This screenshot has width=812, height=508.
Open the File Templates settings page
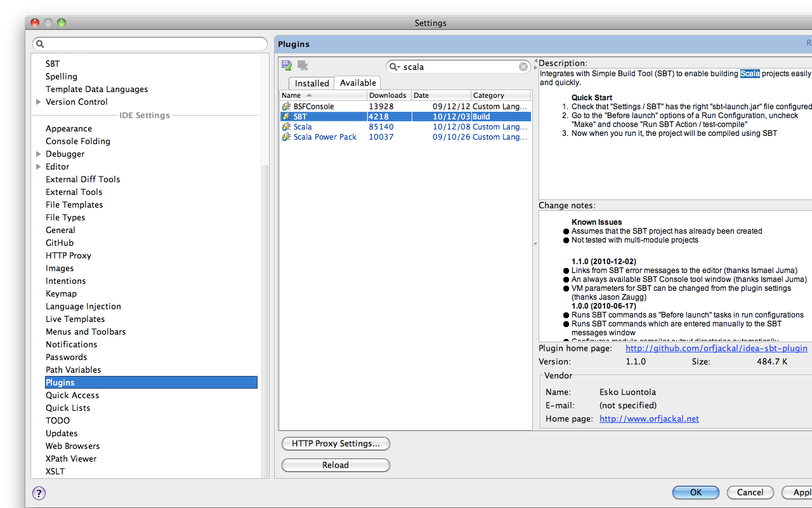[x=74, y=204]
